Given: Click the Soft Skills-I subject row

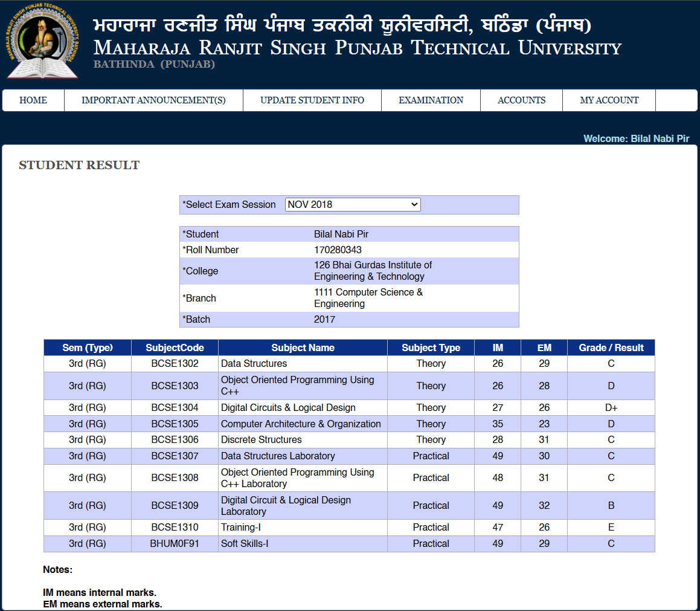Looking at the screenshot, I should [245, 544].
